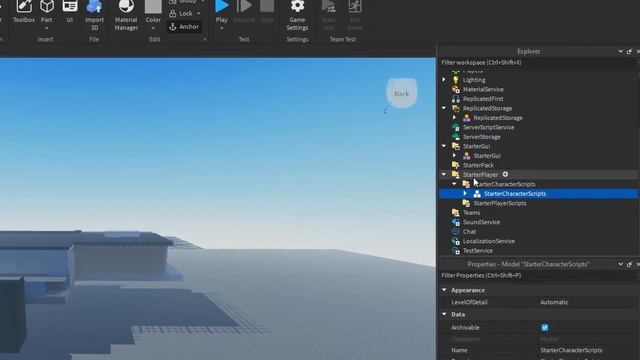
Task: Click the Filter workspace search field
Action: (x=538, y=62)
